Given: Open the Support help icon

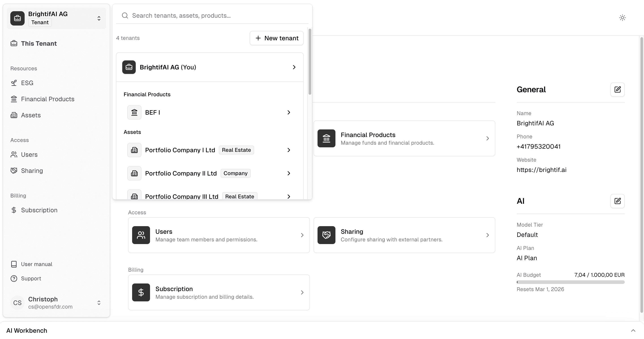Looking at the screenshot, I should [x=14, y=278].
